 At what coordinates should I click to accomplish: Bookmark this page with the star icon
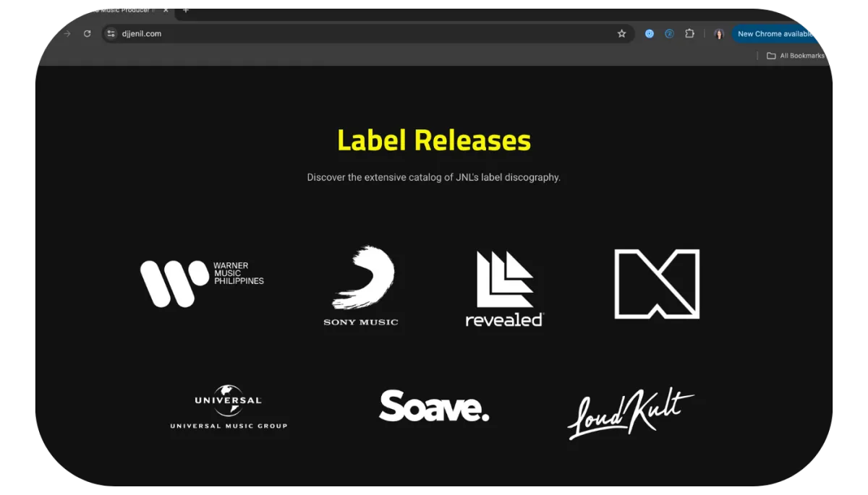(x=621, y=33)
